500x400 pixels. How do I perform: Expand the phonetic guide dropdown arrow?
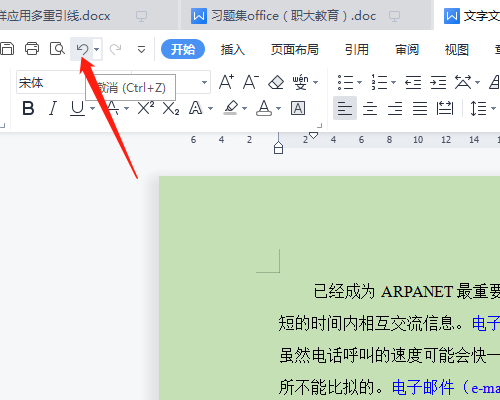click(316, 82)
